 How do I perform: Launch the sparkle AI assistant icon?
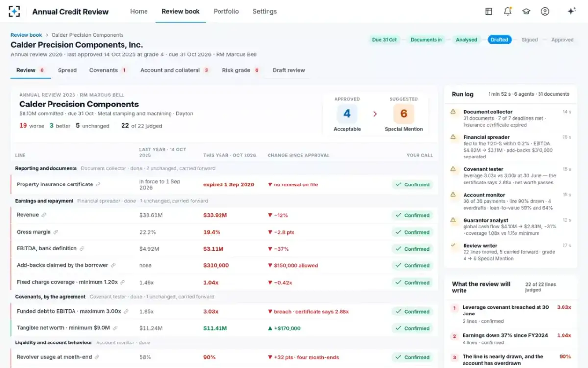[x=571, y=11]
